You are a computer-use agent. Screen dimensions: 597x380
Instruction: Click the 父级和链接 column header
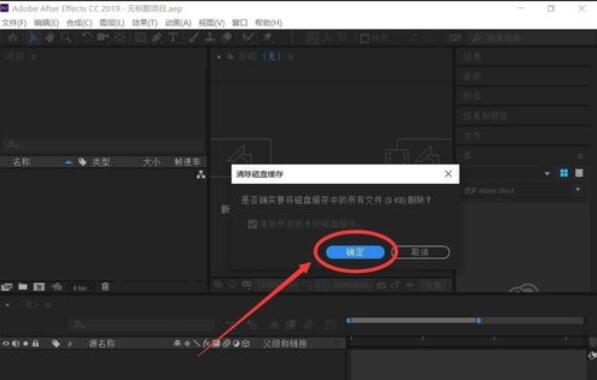click(x=285, y=343)
